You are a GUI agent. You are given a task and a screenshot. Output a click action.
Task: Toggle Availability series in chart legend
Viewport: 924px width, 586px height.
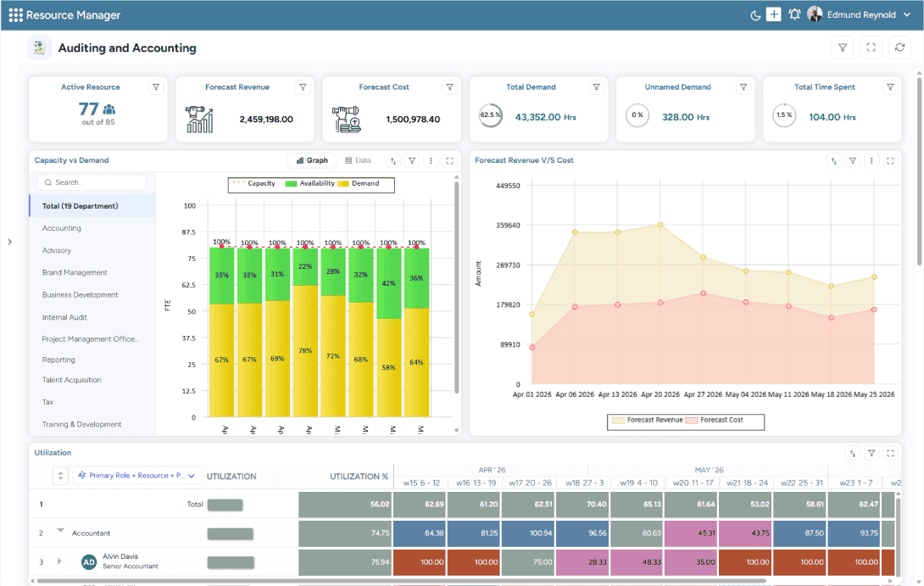pyautogui.click(x=310, y=183)
